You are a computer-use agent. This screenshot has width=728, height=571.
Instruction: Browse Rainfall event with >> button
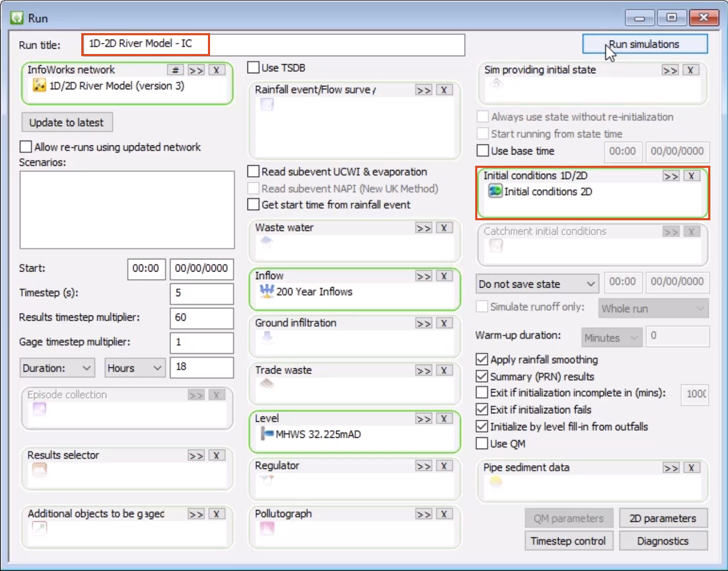424,90
